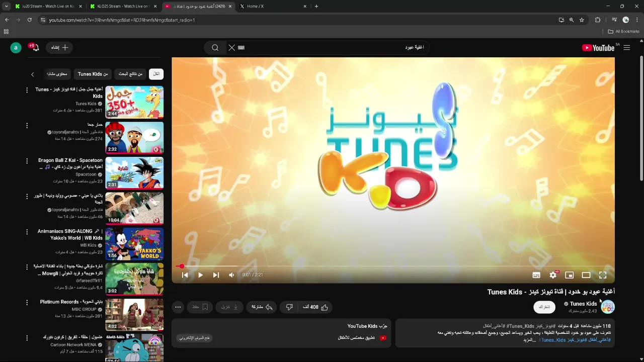Viewport: 644px width, 362px height.
Task: Toggle theater mode in the player
Action: click(586, 275)
